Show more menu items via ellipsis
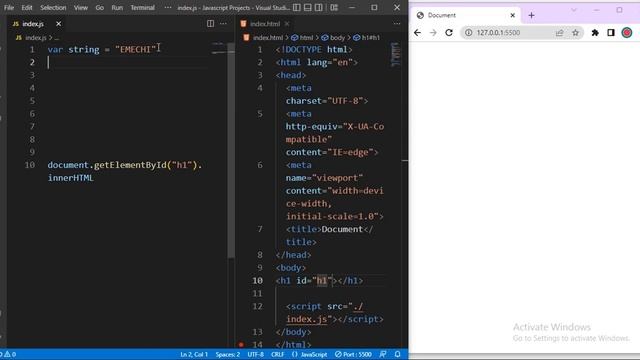Image resolution: width=640 pixels, height=360 pixels. [168, 8]
